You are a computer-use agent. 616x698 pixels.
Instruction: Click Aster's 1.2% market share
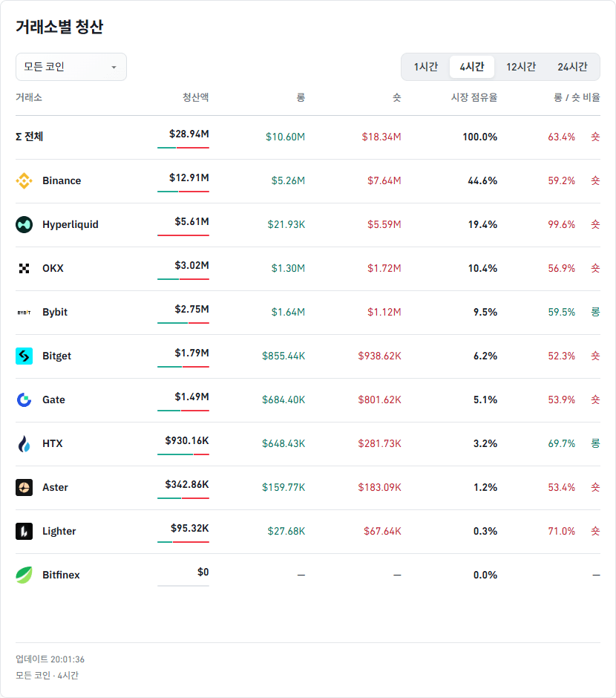click(485, 487)
